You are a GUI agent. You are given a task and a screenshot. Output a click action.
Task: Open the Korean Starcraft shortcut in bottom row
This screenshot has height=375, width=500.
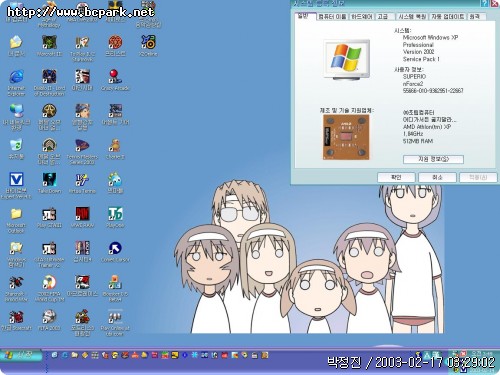[x=16, y=317]
